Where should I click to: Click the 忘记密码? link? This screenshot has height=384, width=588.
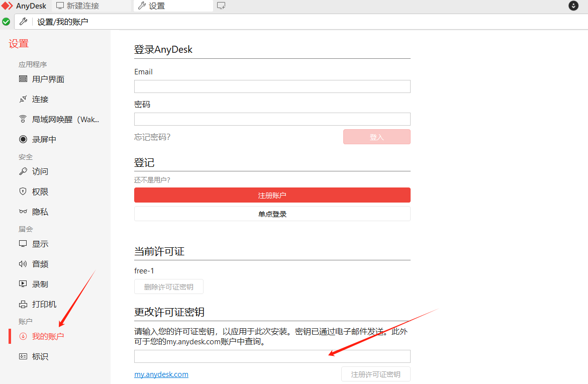pyautogui.click(x=152, y=137)
